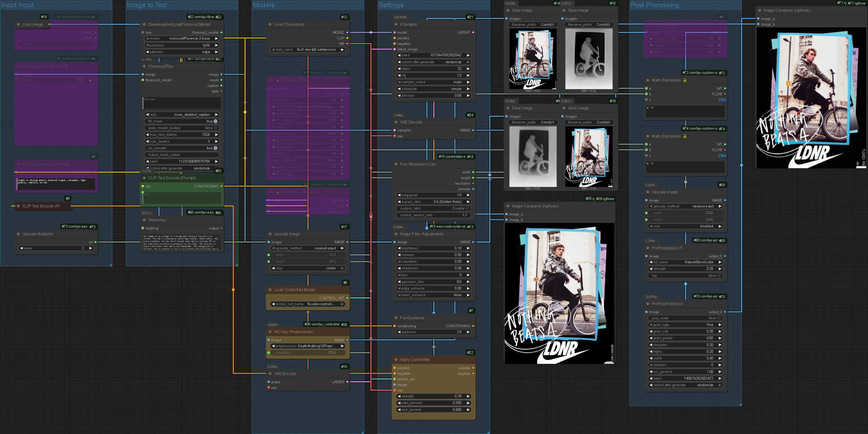Toggle log option in ProPostApplyLUT

(685, 276)
